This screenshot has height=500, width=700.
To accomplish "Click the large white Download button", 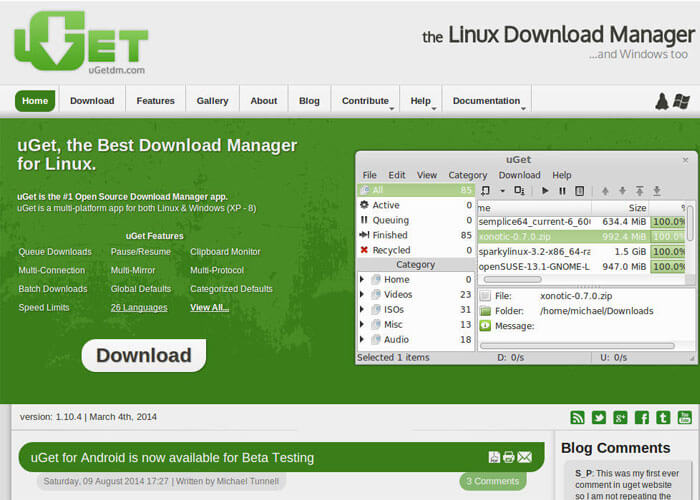I will pos(144,355).
